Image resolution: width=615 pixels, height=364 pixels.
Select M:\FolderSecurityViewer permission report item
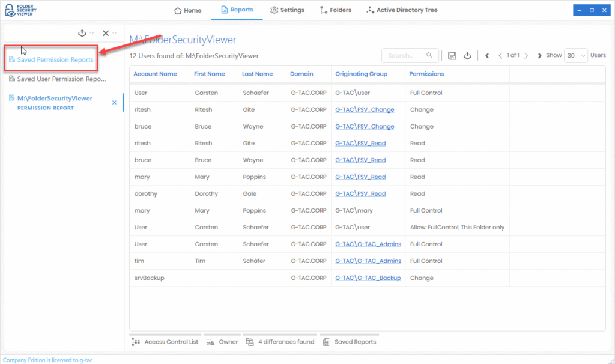coord(55,102)
